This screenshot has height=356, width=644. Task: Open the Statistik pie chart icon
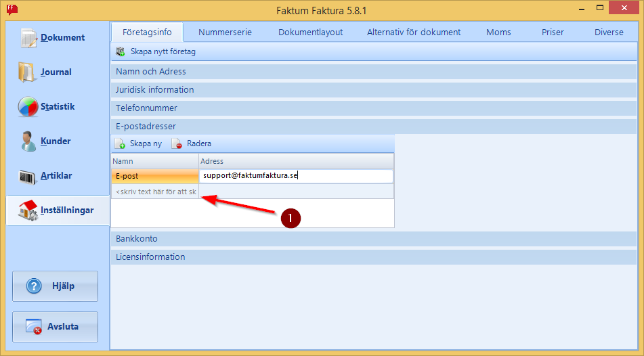tap(28, 107)
